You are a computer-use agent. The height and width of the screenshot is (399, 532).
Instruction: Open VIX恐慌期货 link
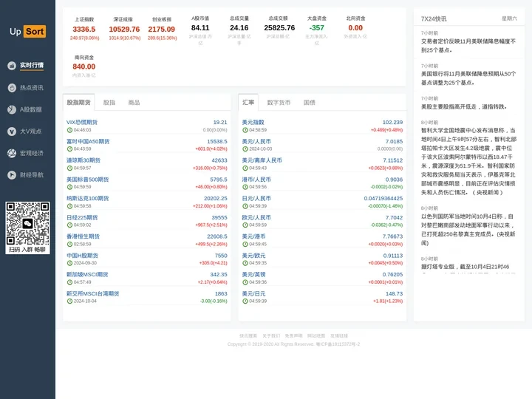pyautogui.click(x=82, y=122)
